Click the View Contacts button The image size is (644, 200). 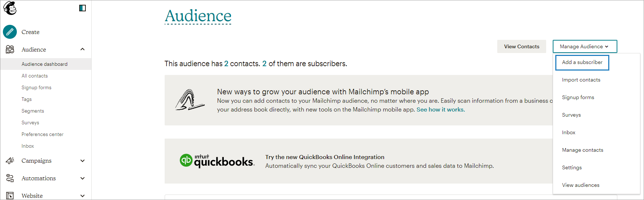click(521, 46)
